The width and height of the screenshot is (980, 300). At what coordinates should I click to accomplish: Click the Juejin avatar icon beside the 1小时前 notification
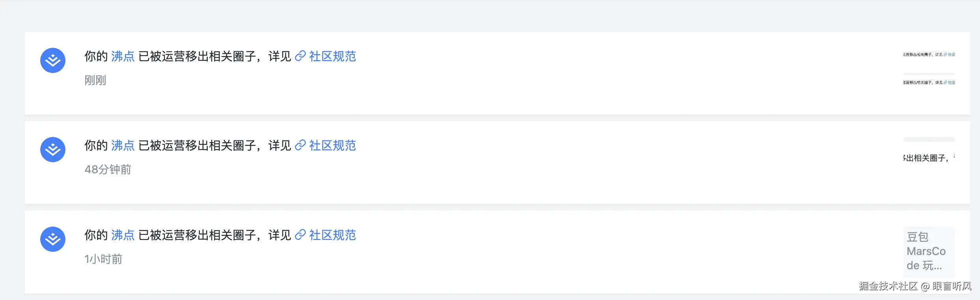(53, 239)
